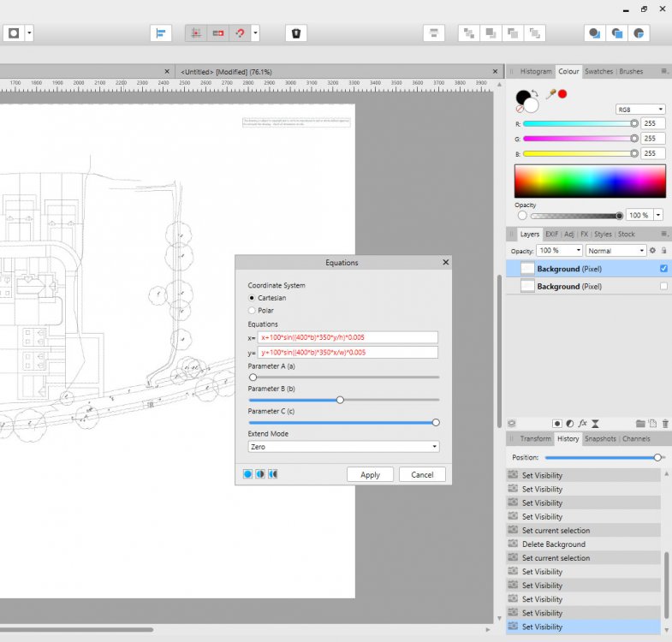Open the Extend Mode dropdown set to Zero
This screenshot has width=672, height=642.
(x=342, y=446)
